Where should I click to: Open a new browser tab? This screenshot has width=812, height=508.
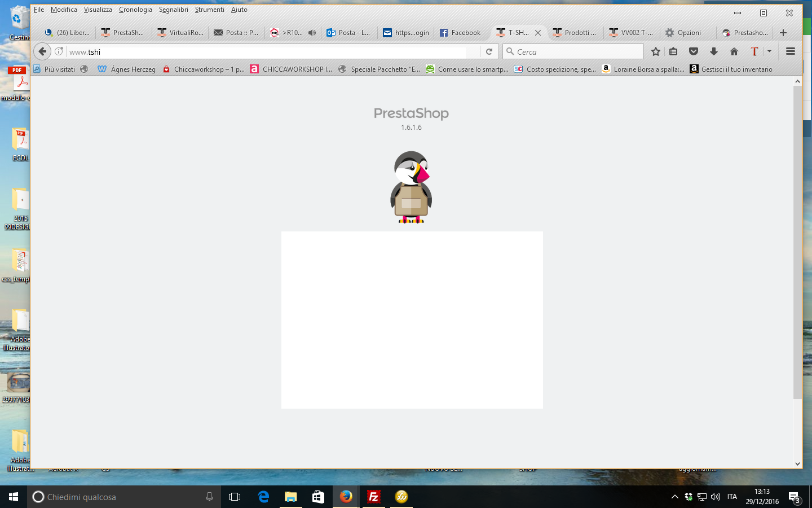coord(783,33)
